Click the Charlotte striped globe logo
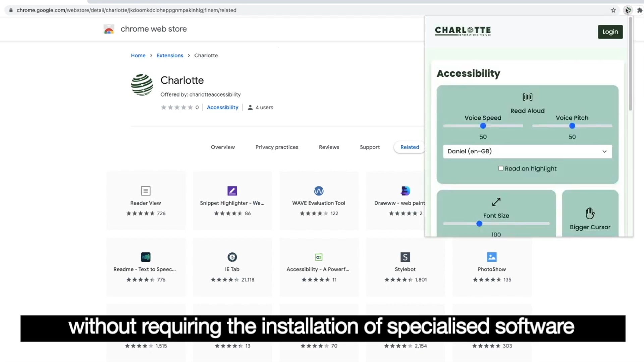 pos(142,85)
